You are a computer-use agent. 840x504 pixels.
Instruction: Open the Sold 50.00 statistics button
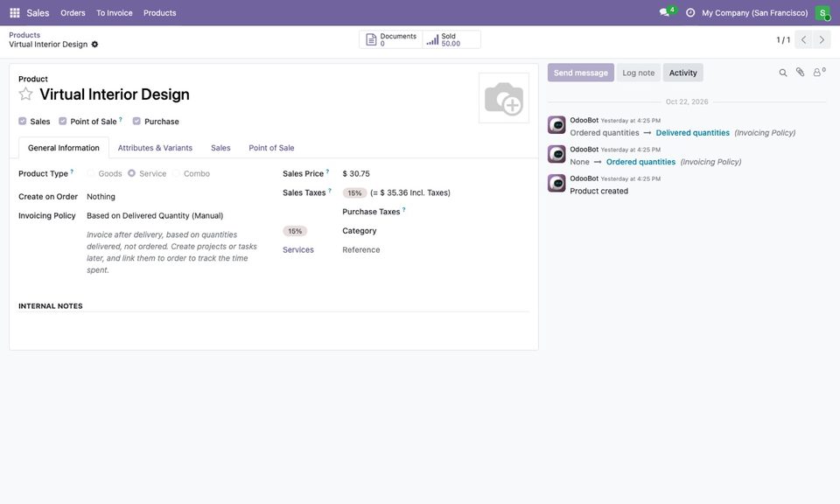451,39
